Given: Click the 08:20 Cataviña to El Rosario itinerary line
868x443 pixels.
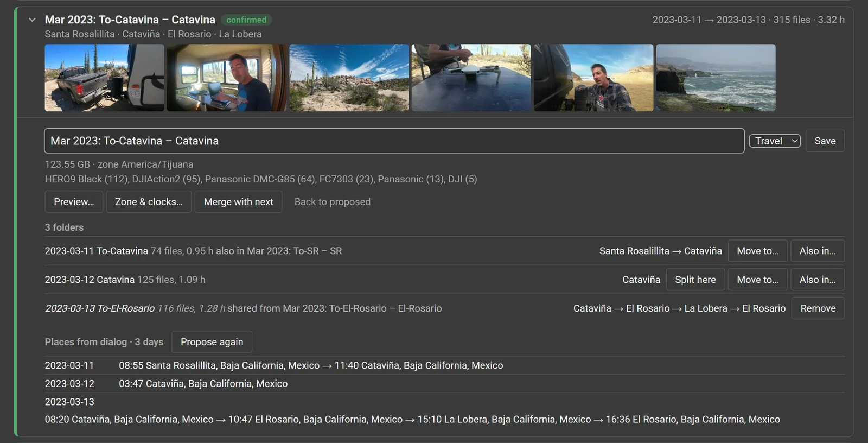Looking at the screenshot, I should point(412,419).
